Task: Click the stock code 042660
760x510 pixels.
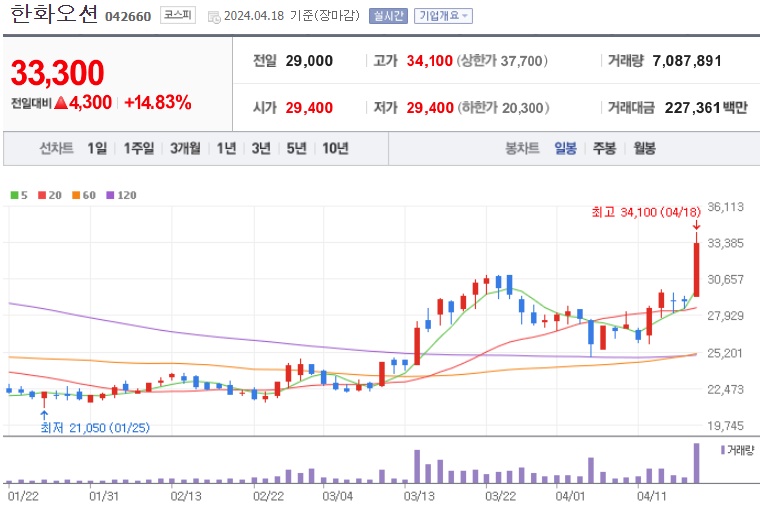Action: pyautogui.click(x=128, y=17)
